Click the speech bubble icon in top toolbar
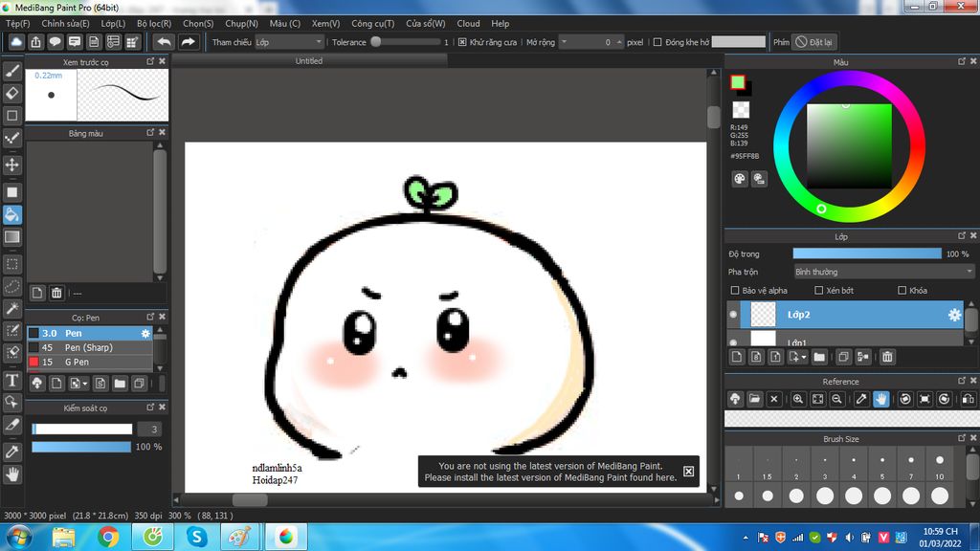 55,42
